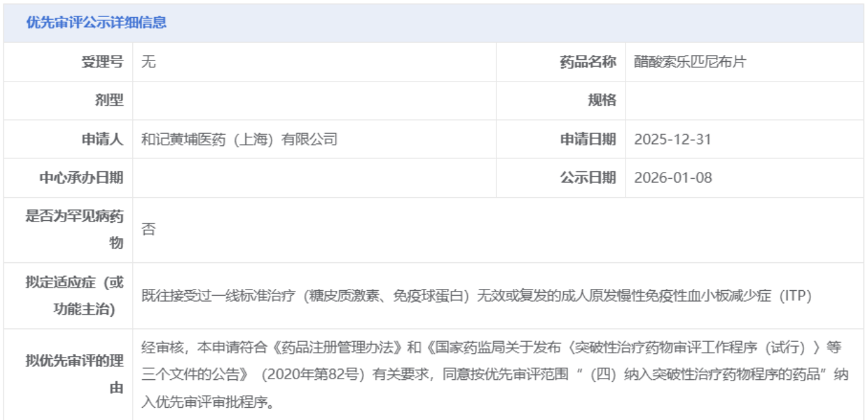Select applicant 和记黄埔医药（上海）有限公司
Image resolution: width=868 pixels, height=420 pixels.
click(x=239, y=139)
